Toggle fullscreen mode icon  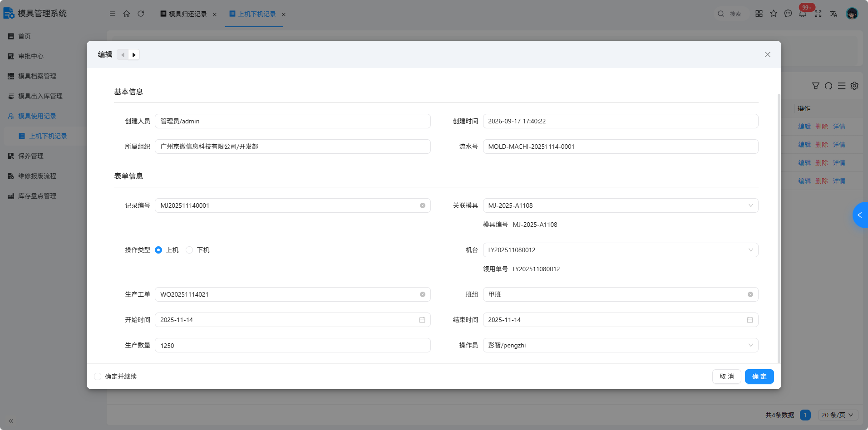pyautogui.click(x=818, y=14)
